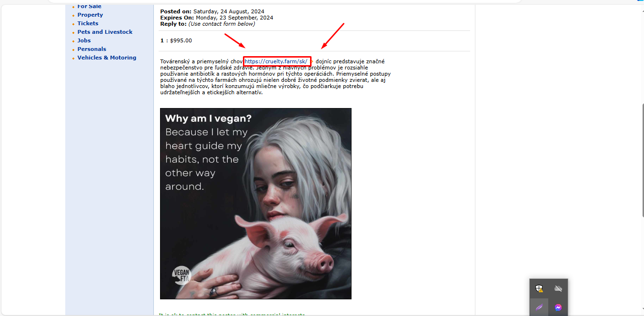Open the Windows Security shield tray icon

click(539, 288)
